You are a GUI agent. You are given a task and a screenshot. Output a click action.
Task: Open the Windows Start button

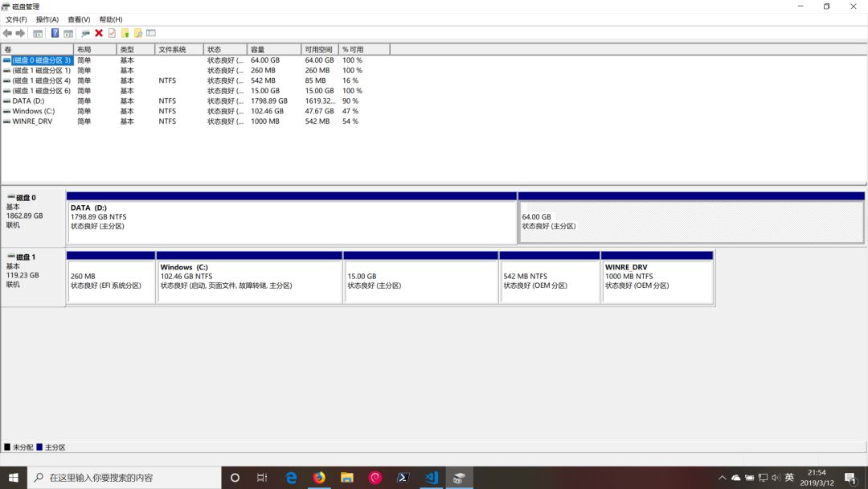tap(14, 478)
